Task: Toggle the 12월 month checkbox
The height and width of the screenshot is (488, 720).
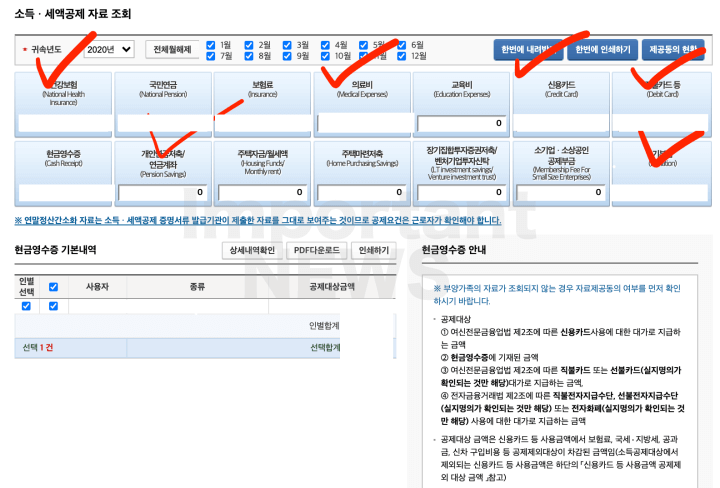Action: click(402, 56)
